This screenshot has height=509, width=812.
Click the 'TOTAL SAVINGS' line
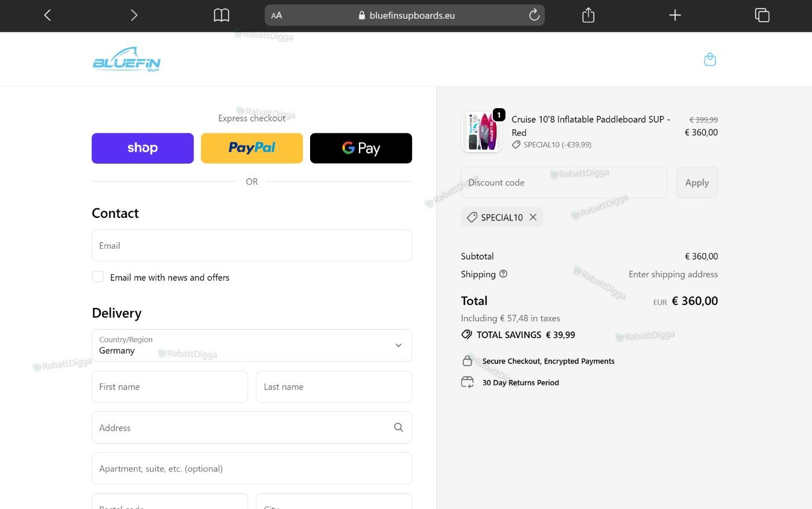point(518,335)
